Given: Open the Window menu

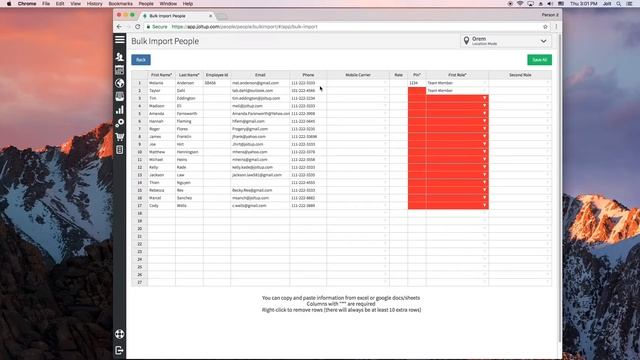Looking at the screenshot, I should click(168, 4).
